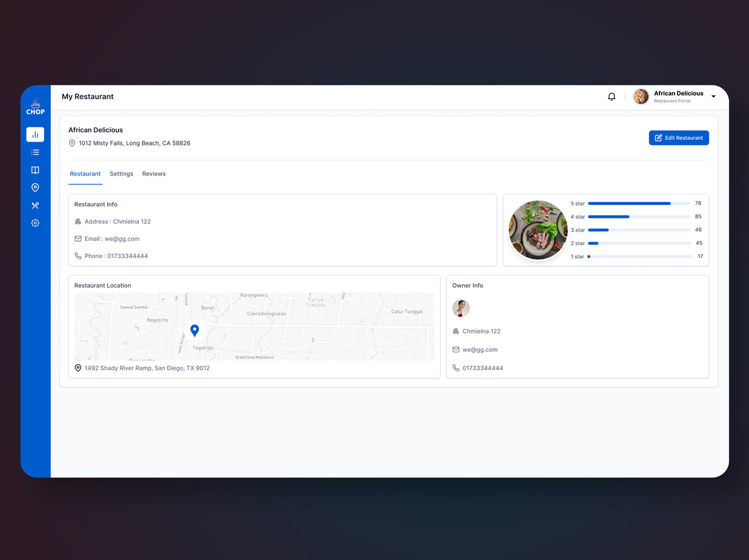The height and width of the screenshot is (560, 749).
Task: Click the CHOP logo in sidebar
Action: pos(35,107)
